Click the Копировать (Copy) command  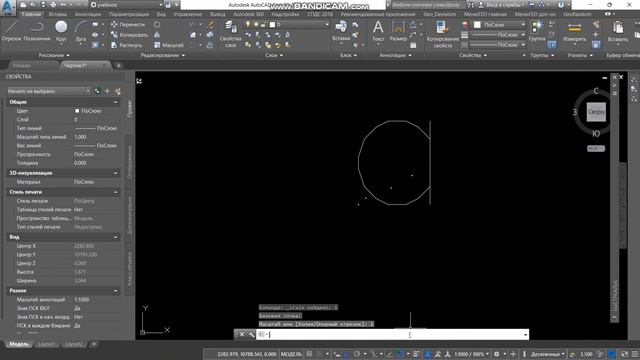coord(129,35)
